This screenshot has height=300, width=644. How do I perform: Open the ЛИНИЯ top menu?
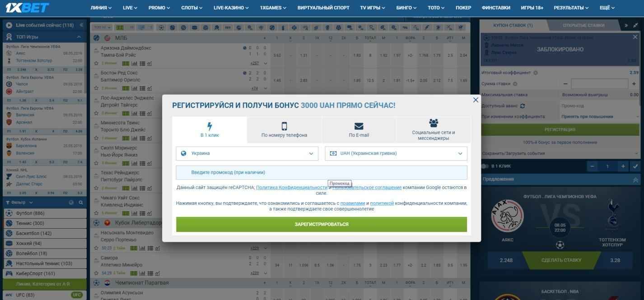tap(101, 8)
